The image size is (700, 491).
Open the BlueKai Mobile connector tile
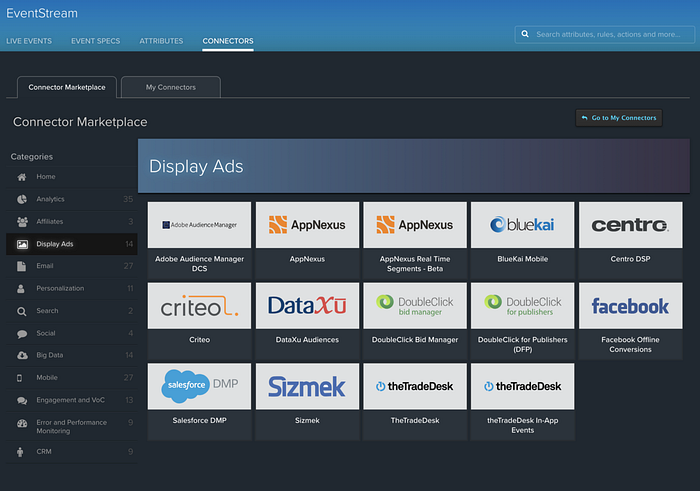[x=522, y=240]
